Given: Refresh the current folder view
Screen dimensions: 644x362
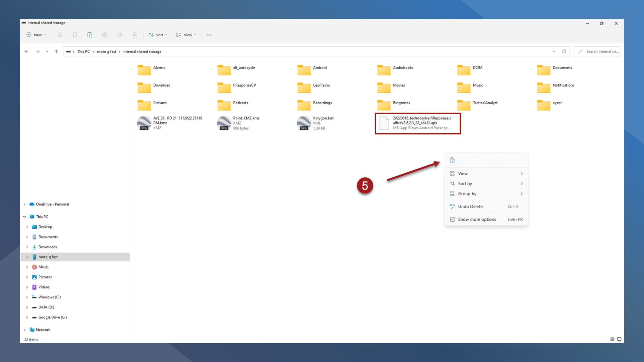Looking at the screenshot, I should pos(564,51).
